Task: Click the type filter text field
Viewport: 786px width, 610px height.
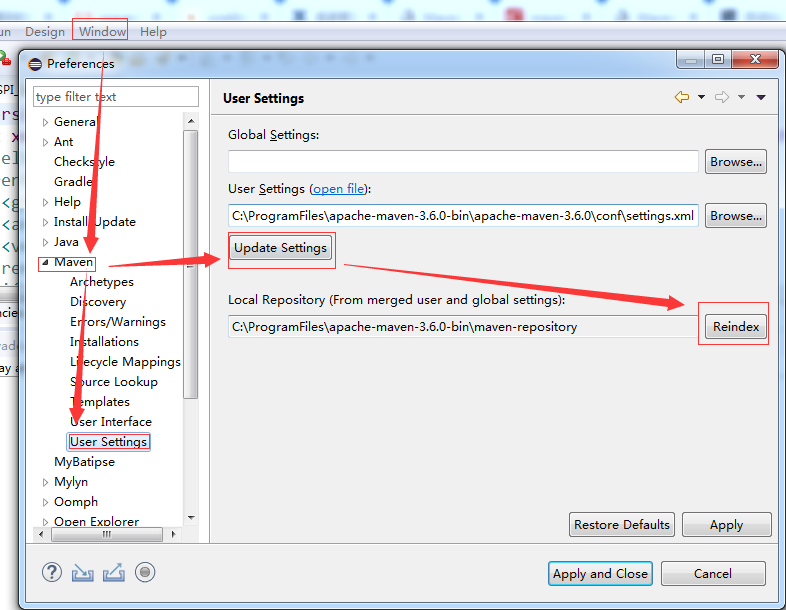Action: 115,97
